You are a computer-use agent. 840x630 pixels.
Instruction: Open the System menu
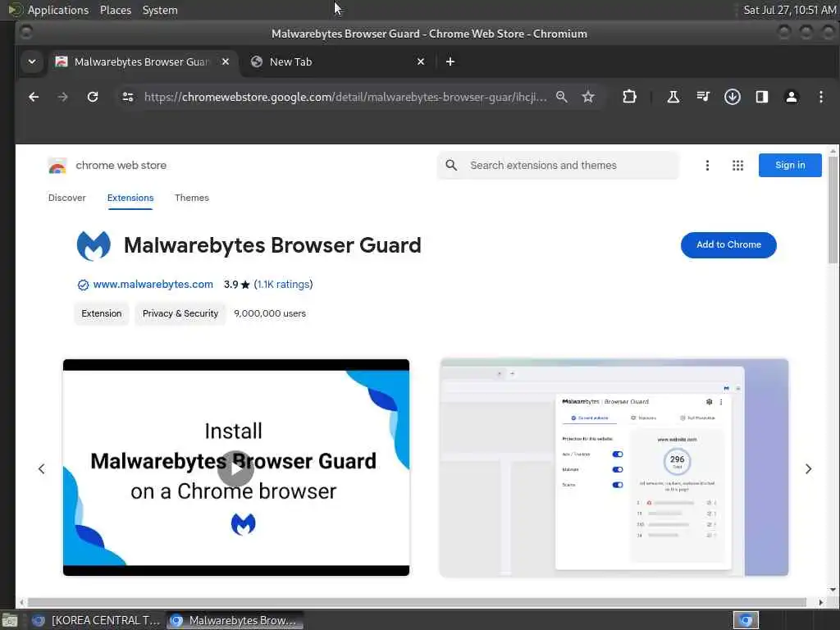click(160, 10)
